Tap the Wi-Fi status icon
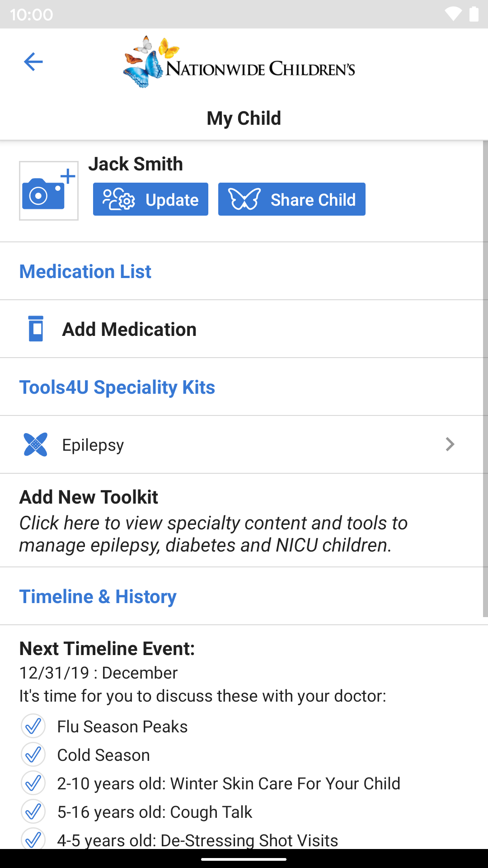 (453, 14)
